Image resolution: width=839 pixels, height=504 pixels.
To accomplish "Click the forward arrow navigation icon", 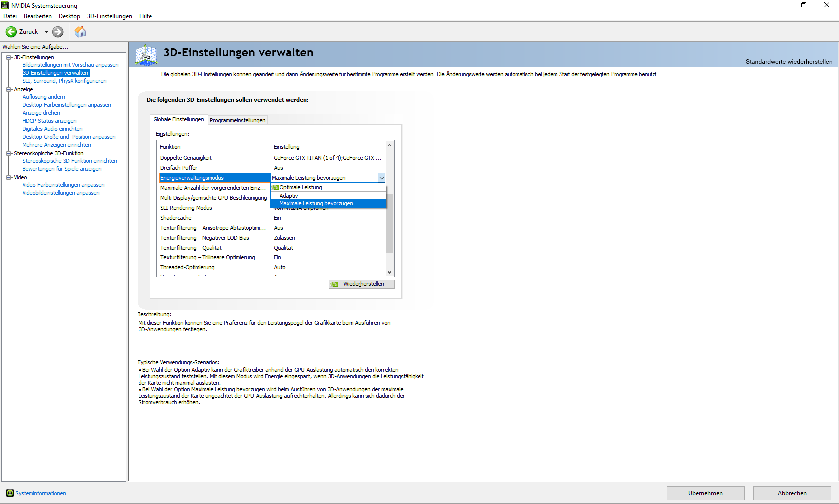I will (x=58, y=32).
